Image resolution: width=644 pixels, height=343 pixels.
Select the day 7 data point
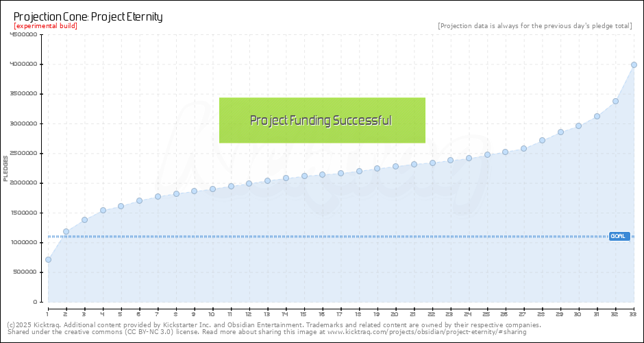pos(158,196)
